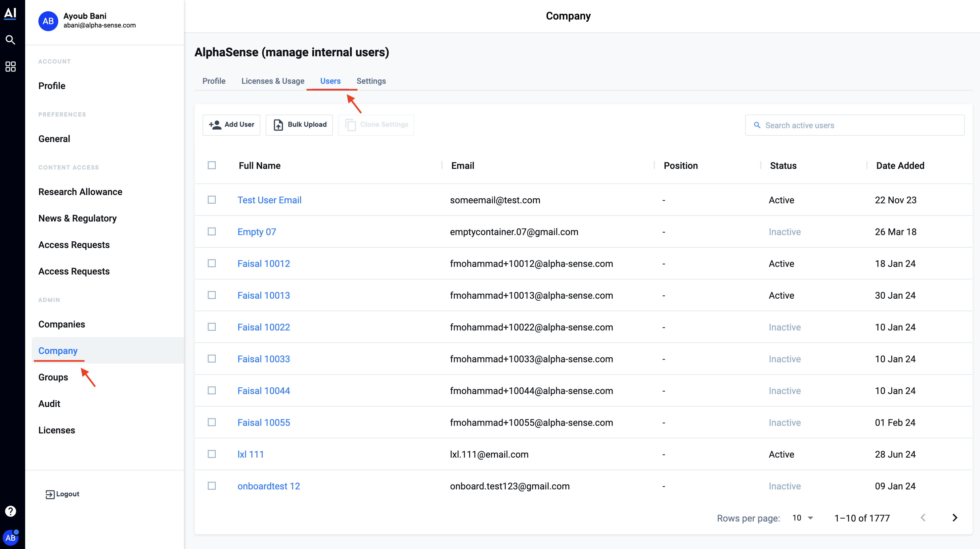Open Groups in admin sidebar

tap(53, 377)
